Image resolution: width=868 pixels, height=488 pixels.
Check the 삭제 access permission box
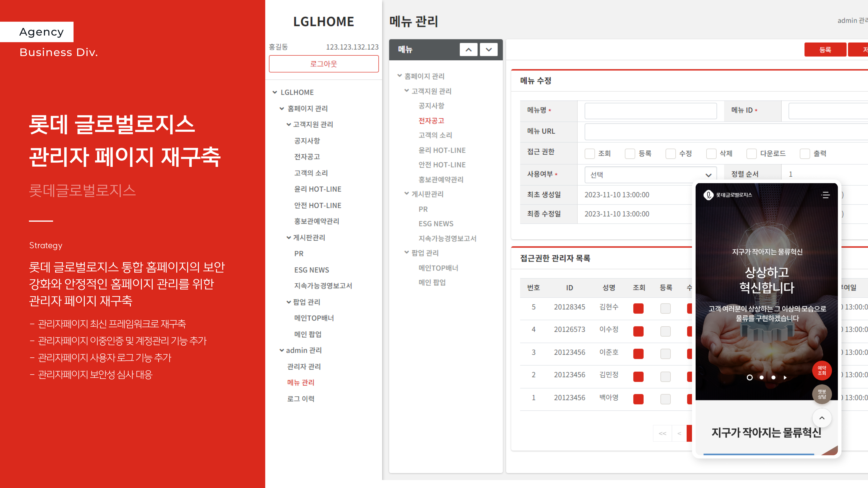711,154
